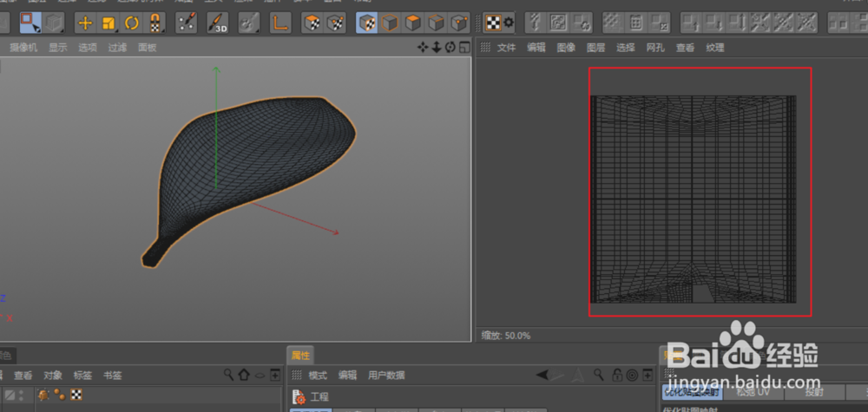Open attribute manager 用户数据 menu
The width and height of the screenshot is (868, 412).
pos(386,376)
